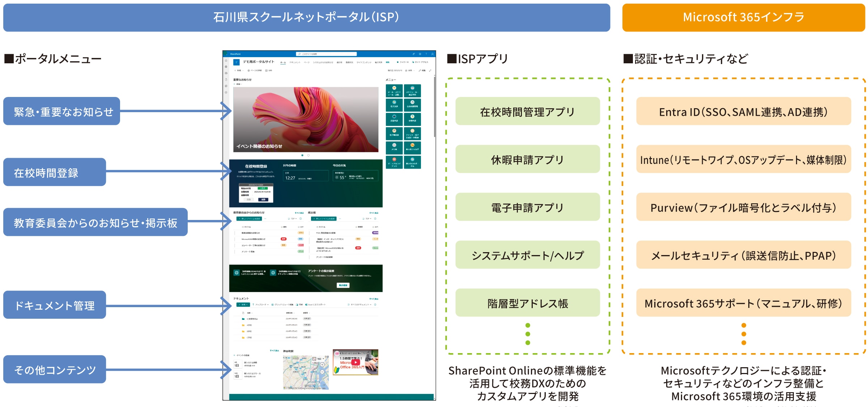Open the map type dropdown
This screenshot has width=868, height=407.
coord(319,359)
